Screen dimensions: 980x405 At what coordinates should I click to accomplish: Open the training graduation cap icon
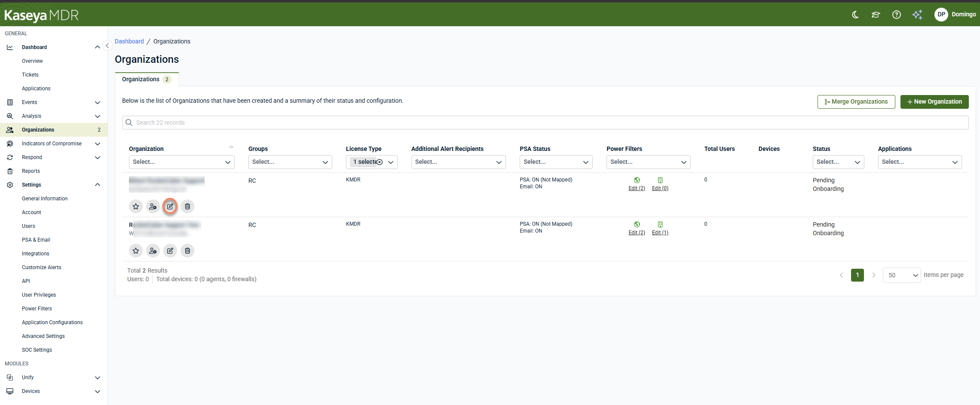click(x=876, y=15)
